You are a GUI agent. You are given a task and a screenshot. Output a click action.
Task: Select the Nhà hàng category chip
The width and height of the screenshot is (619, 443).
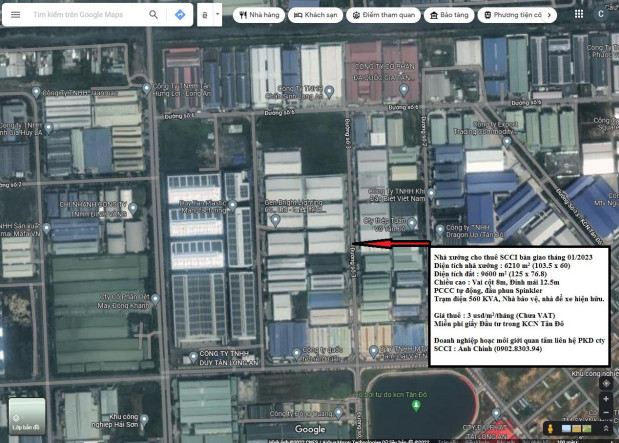[x=258, y=16]
